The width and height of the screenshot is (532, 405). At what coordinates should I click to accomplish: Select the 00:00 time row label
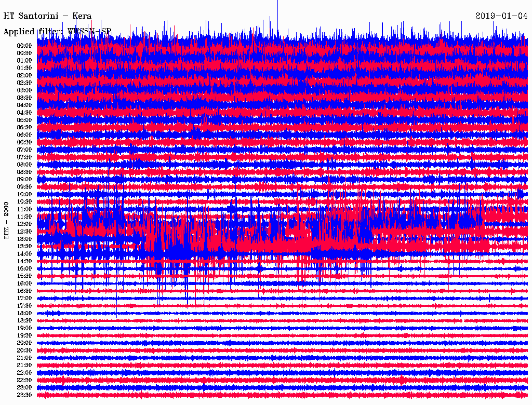24,46
